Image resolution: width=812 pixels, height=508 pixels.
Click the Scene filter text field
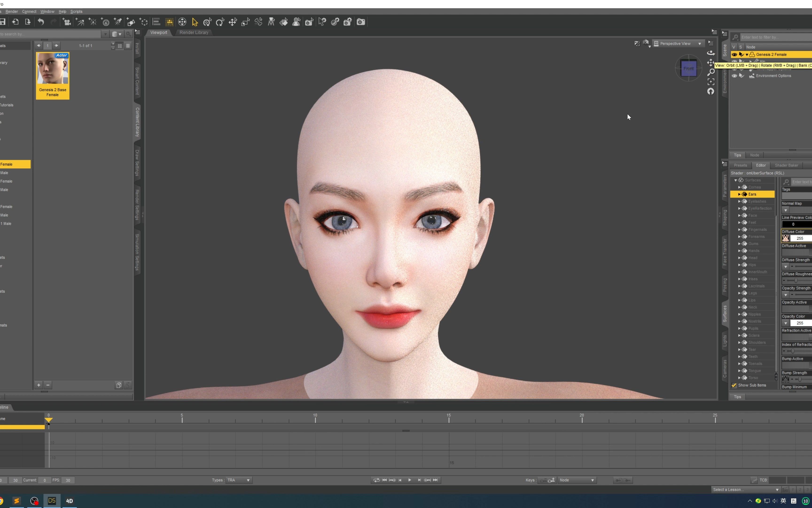776,37
